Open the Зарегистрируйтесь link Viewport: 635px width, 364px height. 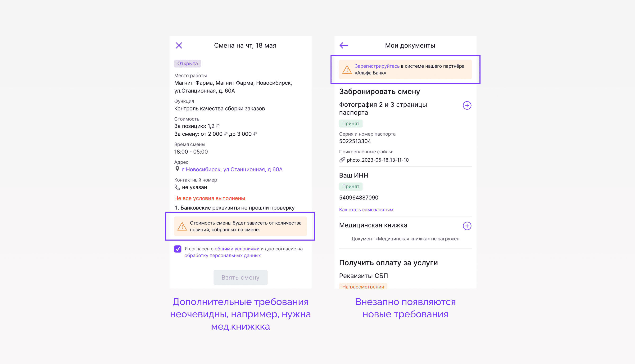tap(377, 66)
